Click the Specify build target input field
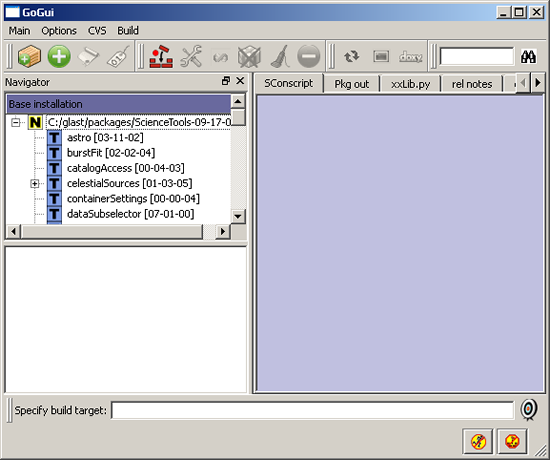 pos(313,410)
